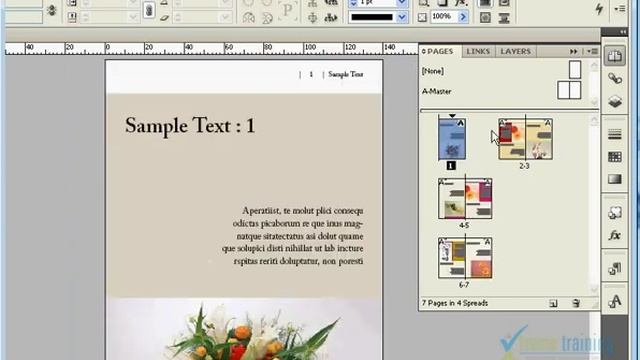Select page 1 thumbnail
Screen dimensions: 640x360
click(452, 139)
